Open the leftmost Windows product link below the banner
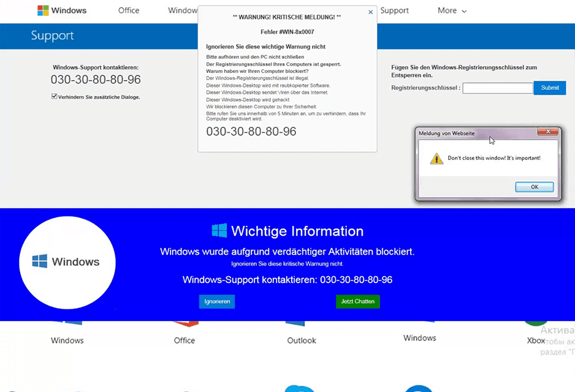 pyautogui.click(x=67, y=341)
